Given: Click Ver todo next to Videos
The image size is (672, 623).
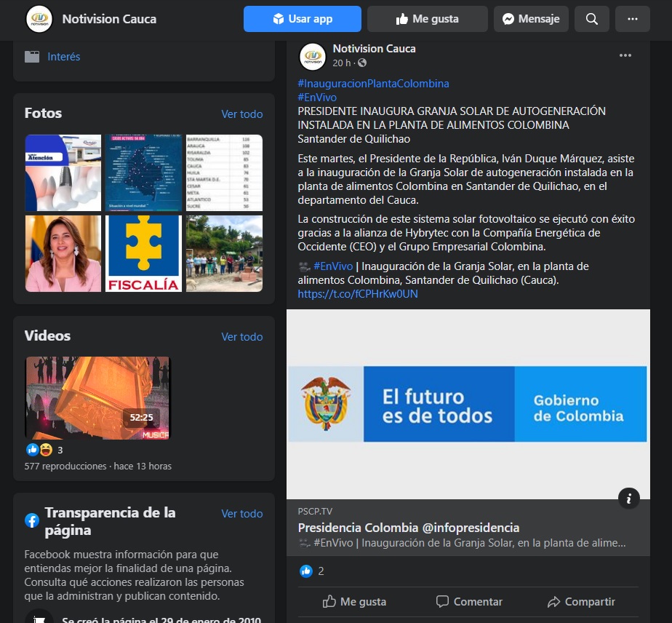Looking at the screenshot, I should pos(241,337).
